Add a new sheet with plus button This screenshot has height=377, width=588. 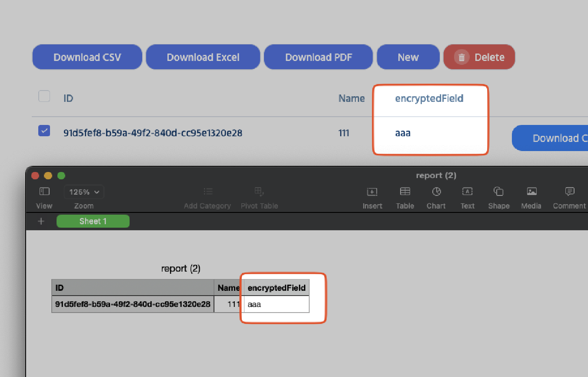coord(41,221)
